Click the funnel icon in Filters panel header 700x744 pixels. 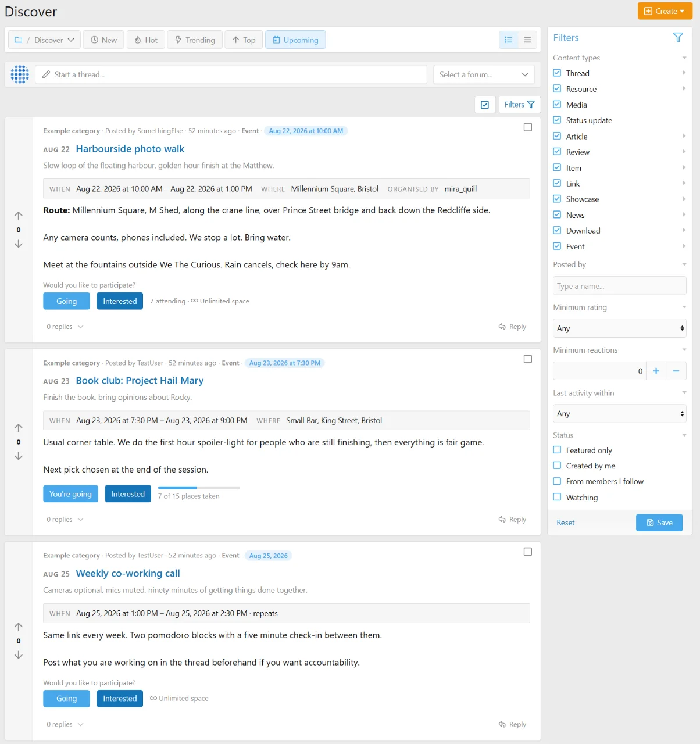coord(678,38)
